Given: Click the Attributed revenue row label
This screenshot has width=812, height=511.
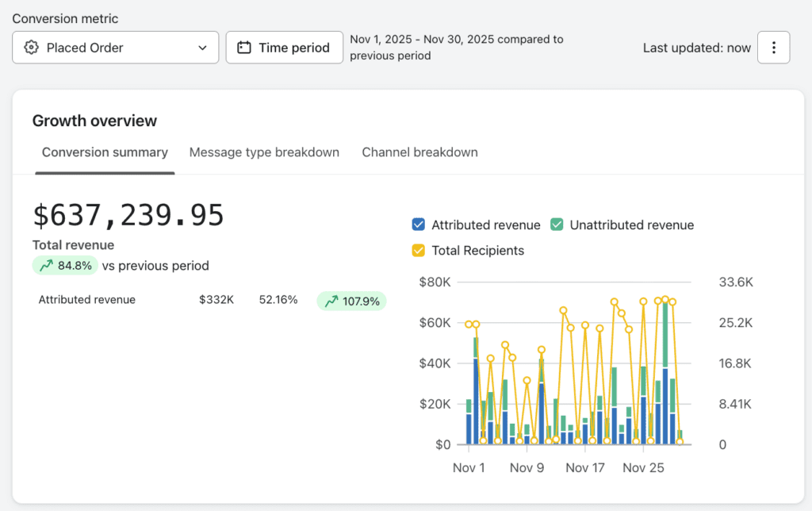Looking at the screenshot, I should pyautogui.click(x=87, y=300).
